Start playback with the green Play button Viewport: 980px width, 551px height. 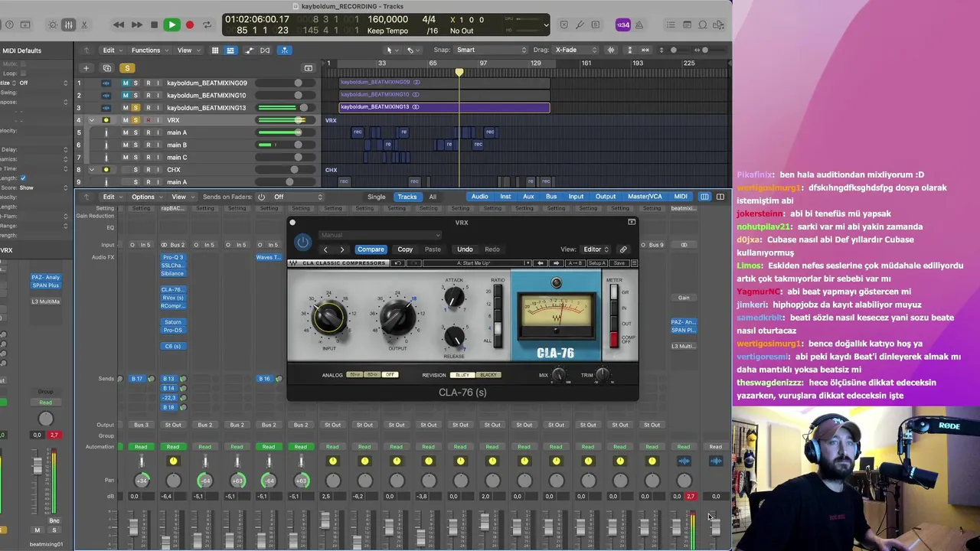(x=171, y=24)
